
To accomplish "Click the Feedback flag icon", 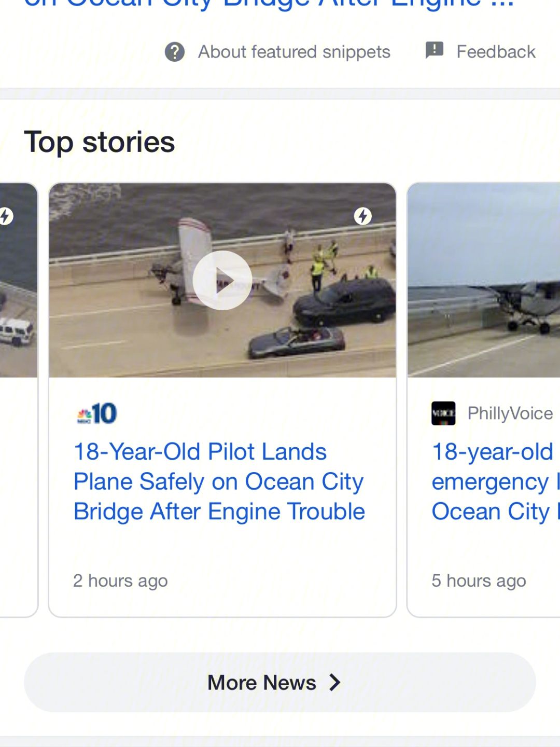I will pos(434,50).
